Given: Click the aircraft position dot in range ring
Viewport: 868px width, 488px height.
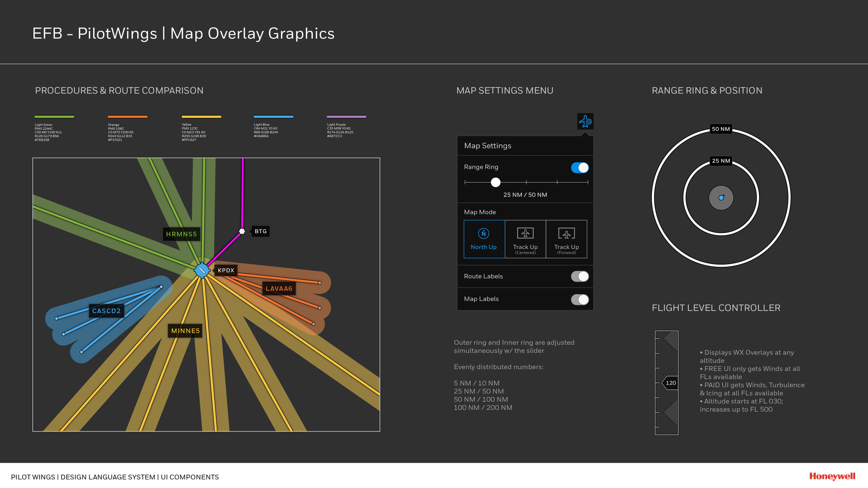Looking at the screenshot, I should 721,198.
